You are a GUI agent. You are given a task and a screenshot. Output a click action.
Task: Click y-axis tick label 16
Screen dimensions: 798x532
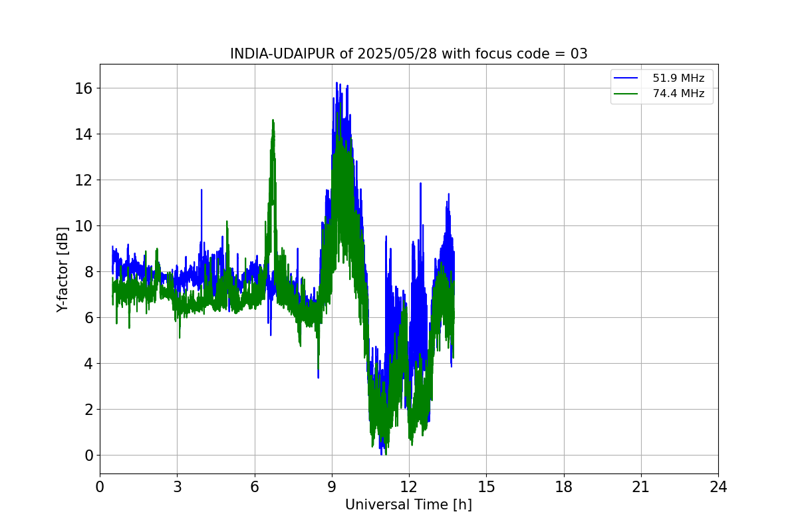click(84, 88)
